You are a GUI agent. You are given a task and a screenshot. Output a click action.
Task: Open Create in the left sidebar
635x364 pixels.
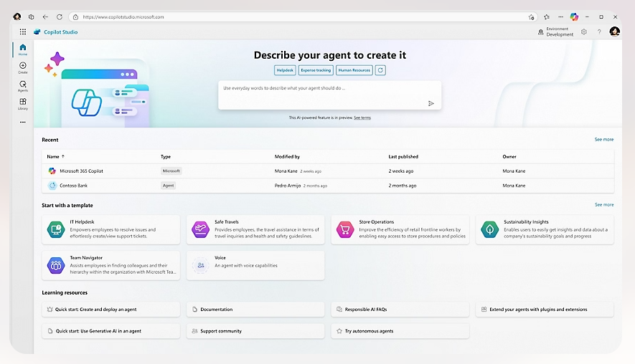(23, 67)
